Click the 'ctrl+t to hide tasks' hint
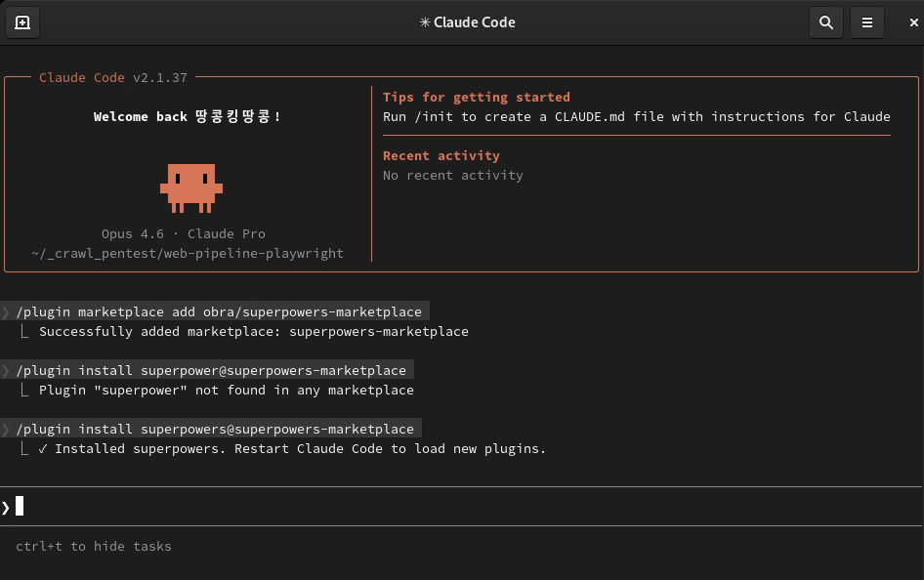 click(x=94, y=547)
